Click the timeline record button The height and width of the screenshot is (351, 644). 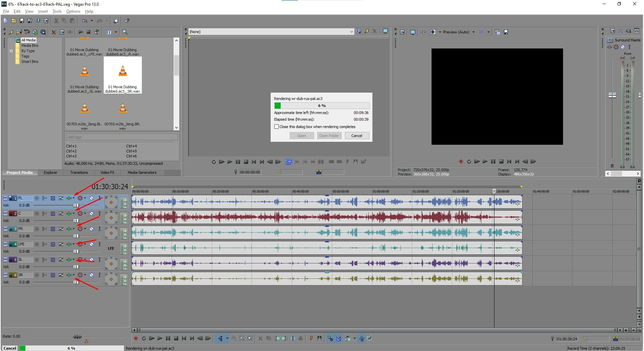coord(136,338)
